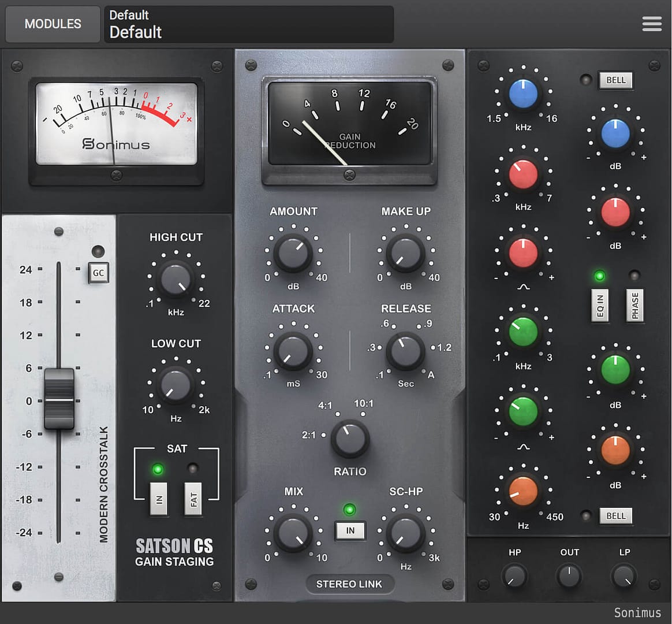Click the STEREO LINK button
This screenshot has height=624, width=672.
pos(350,584)
